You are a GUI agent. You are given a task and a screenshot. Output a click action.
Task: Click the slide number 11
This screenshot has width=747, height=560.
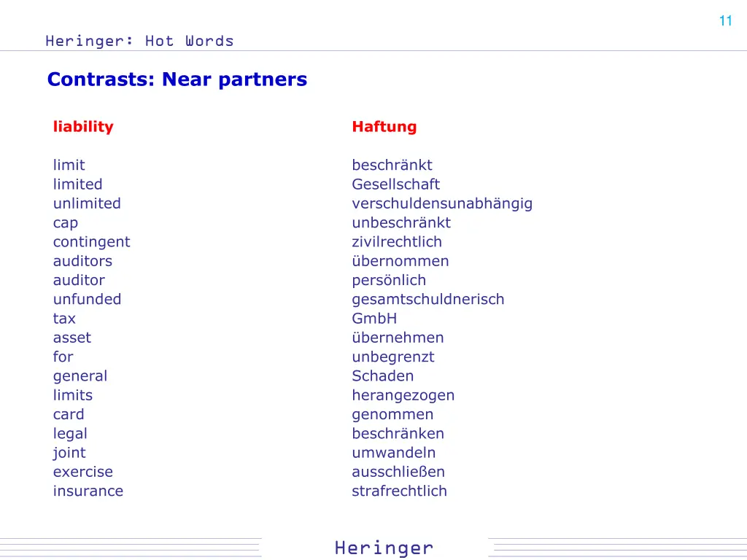pos(725,21)
